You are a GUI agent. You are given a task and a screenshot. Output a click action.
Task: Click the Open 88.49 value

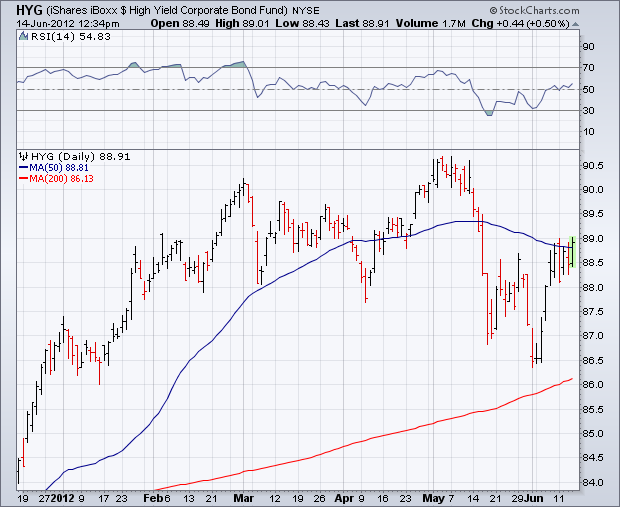[180, 24]
